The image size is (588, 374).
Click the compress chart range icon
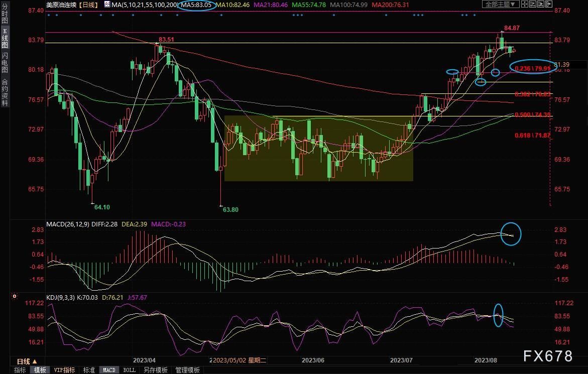pyautogui.click(x=532, y=4)
